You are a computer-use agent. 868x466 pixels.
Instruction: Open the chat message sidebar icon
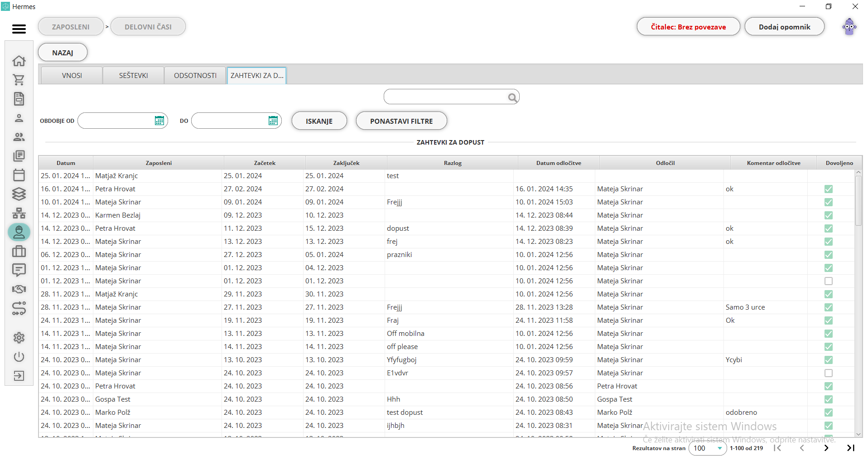pyautogui.click(x=19, y=270)
